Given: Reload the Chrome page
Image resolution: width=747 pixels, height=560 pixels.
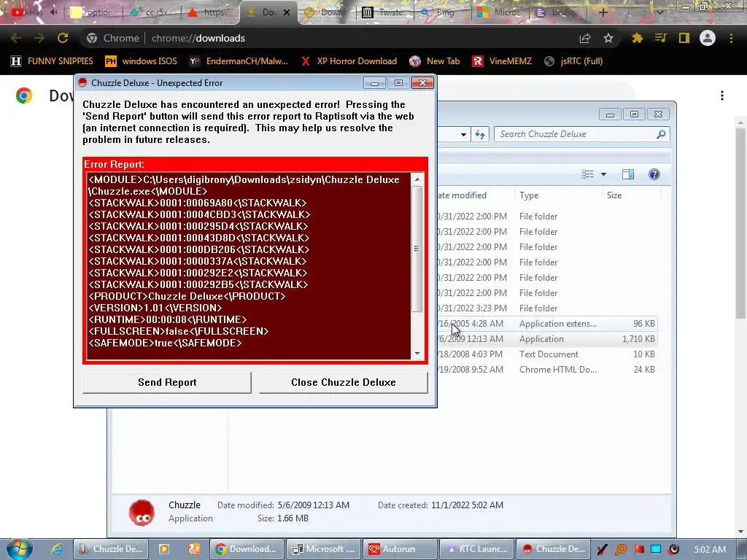Looking at the screenshot, I should [63, 38].
